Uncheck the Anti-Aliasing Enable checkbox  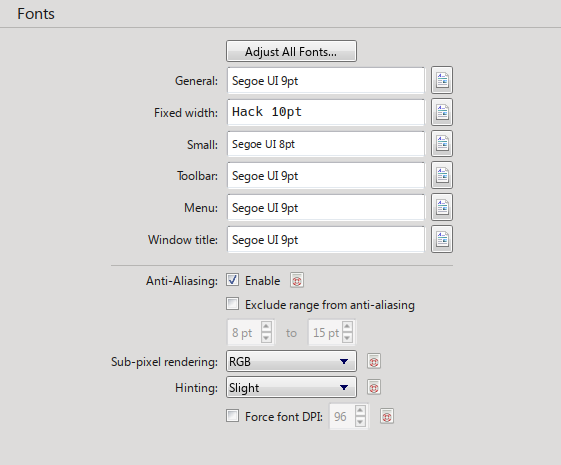pyautogui.click(x=233, y=280)
